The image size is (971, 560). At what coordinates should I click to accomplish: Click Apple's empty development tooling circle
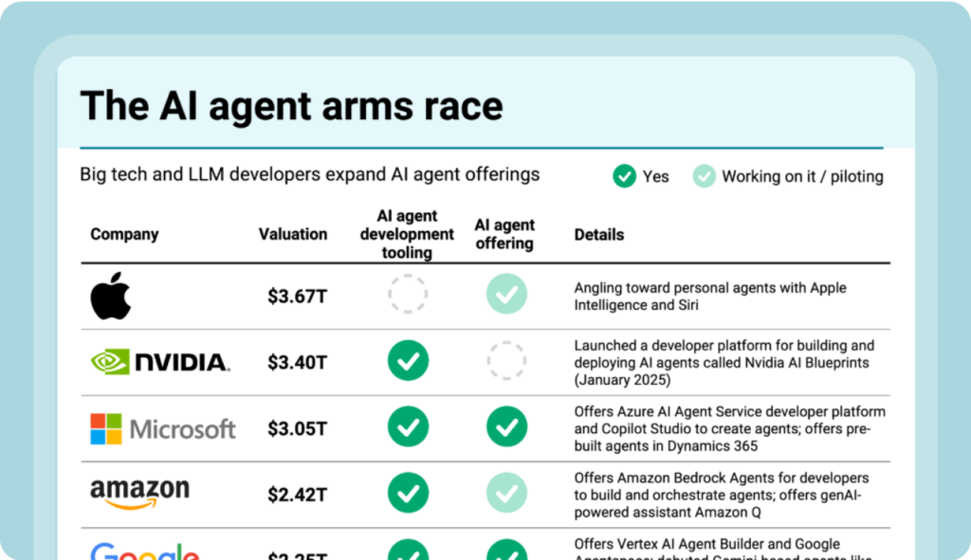pyautogui.click(x=408, y=295)
